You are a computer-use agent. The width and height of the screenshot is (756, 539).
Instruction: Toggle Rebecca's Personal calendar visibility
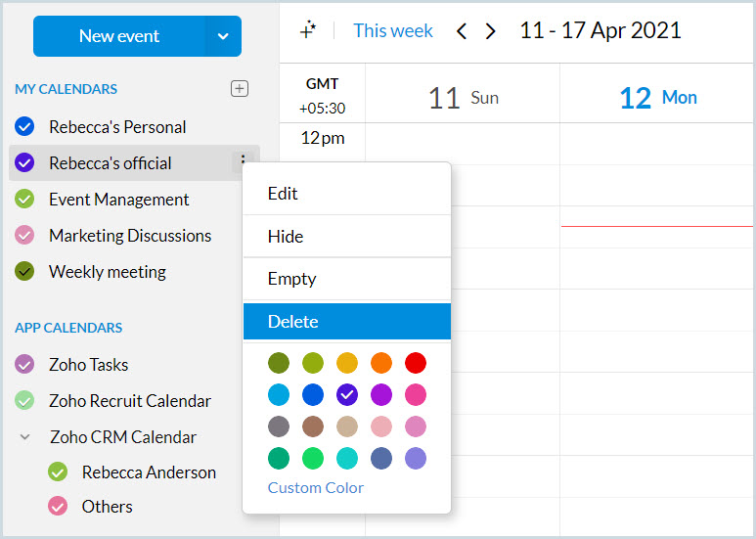[25, 126]
